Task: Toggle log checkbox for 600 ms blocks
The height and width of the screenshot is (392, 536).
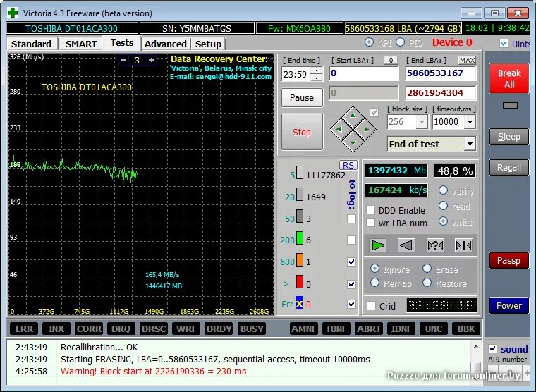Action: coord(351,262)
